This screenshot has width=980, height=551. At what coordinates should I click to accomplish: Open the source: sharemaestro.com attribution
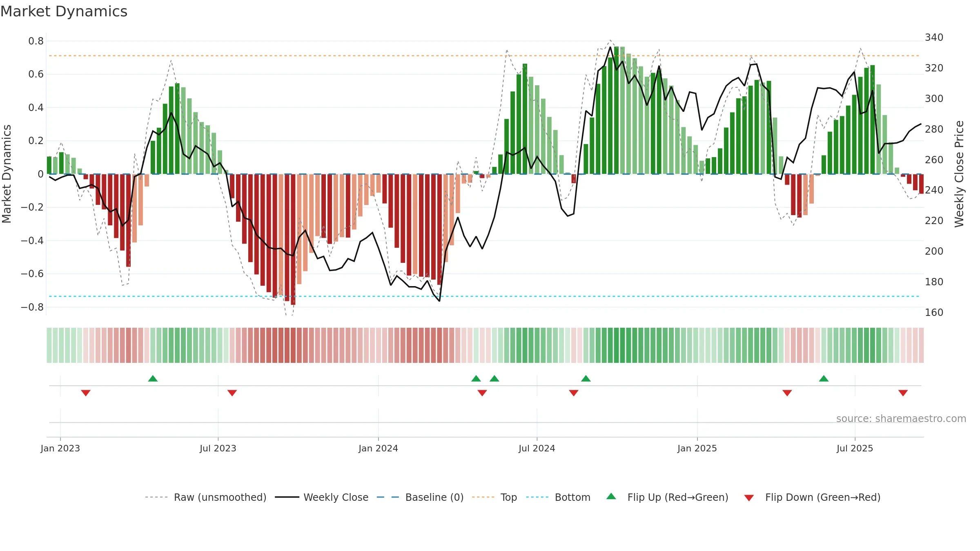pyautogui.click(x=901, y=418)
